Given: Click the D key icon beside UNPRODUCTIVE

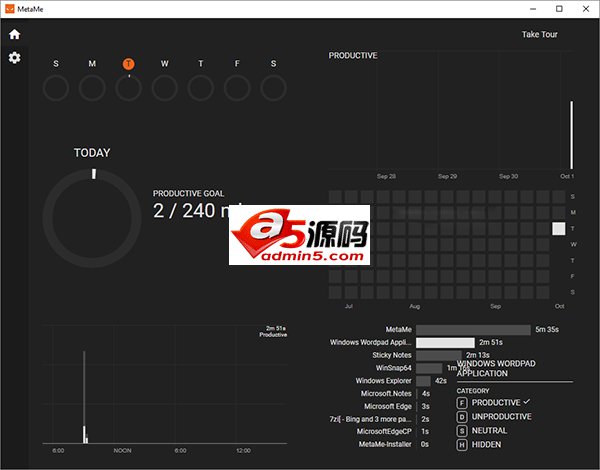Looking at the screenshot, I should (462, 417).
